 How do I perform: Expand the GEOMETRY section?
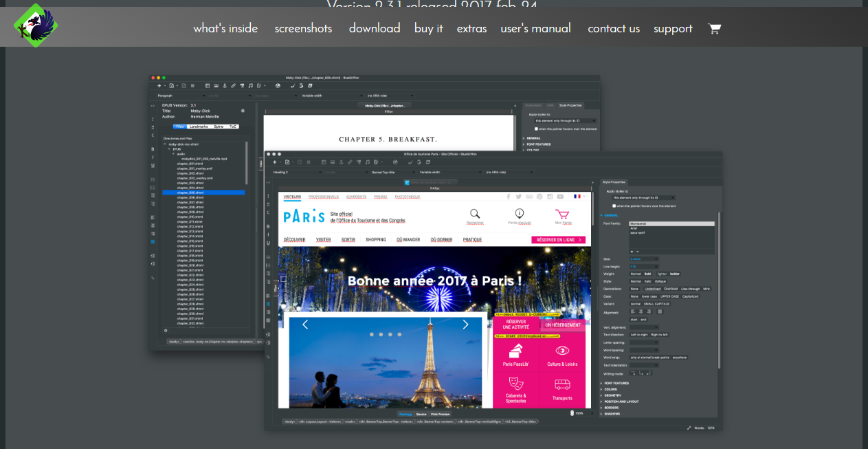coord(612,395)
